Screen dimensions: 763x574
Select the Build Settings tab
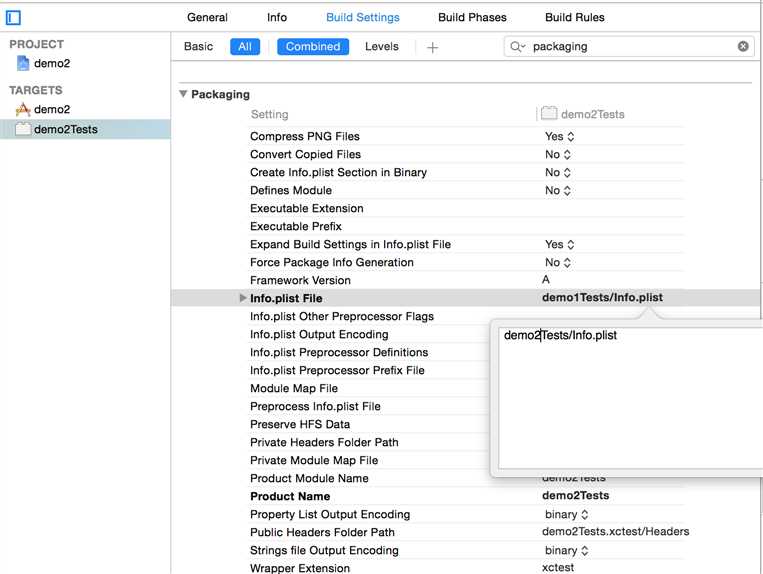click(363, 18)
